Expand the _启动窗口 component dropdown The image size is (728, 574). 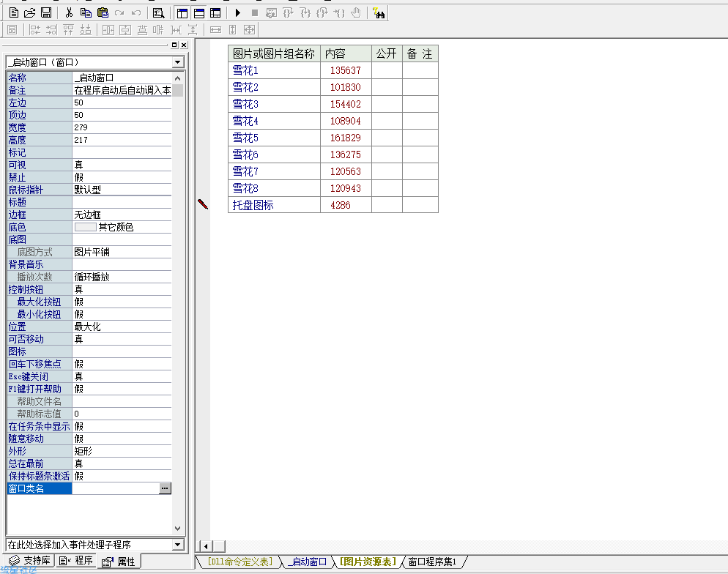click(x=177, y=62)
